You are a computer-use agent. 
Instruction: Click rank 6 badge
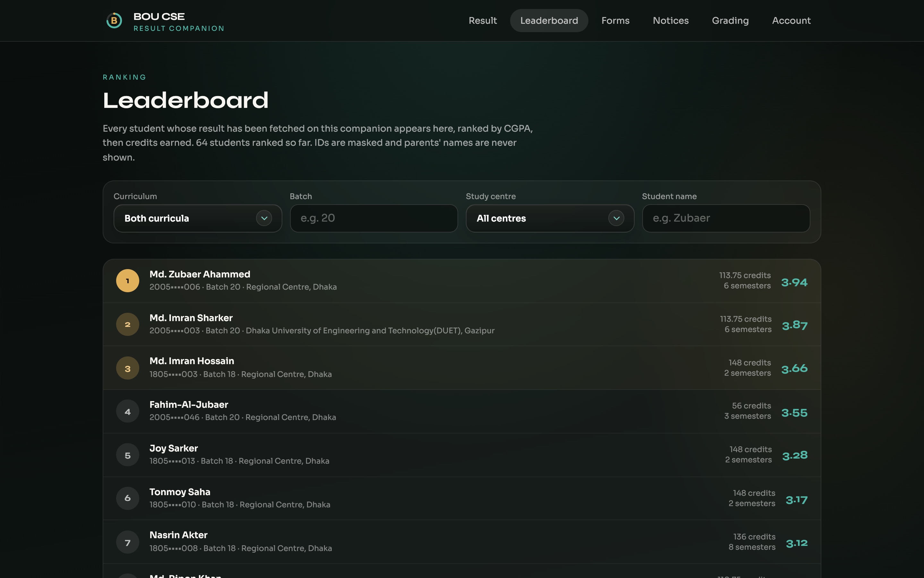pos(127,498)
